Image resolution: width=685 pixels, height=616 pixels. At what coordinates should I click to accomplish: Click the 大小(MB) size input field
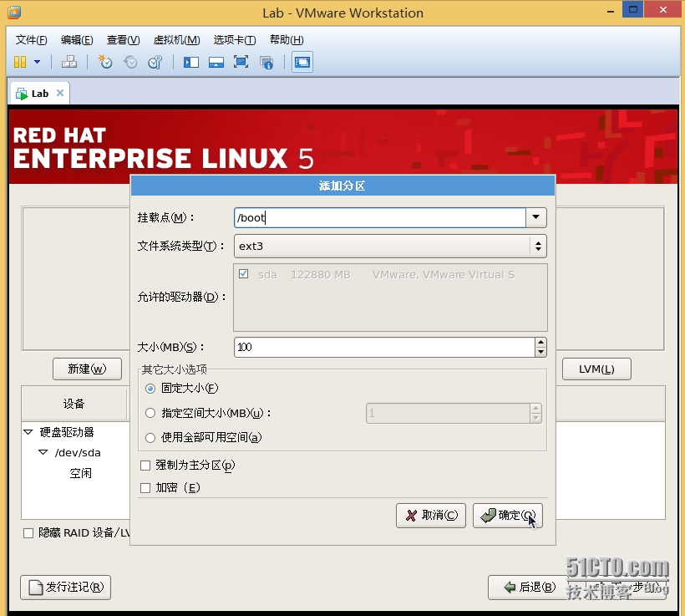[384, 347]
